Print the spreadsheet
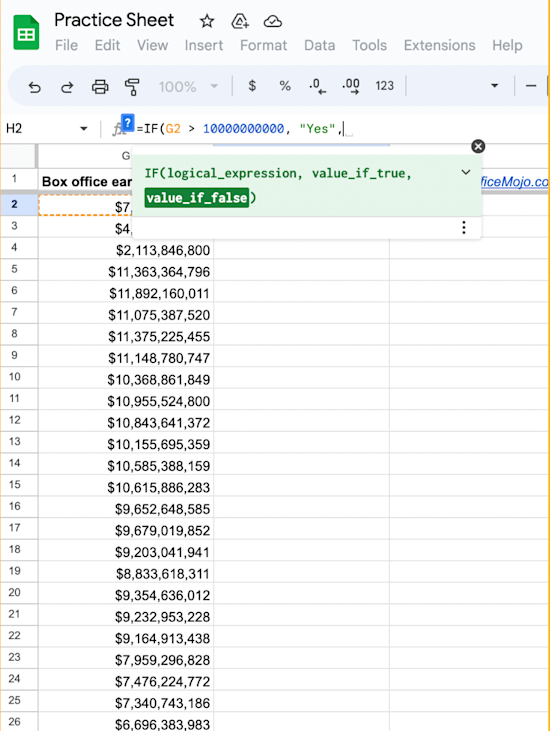550x731 pixels. click(100, 87)
